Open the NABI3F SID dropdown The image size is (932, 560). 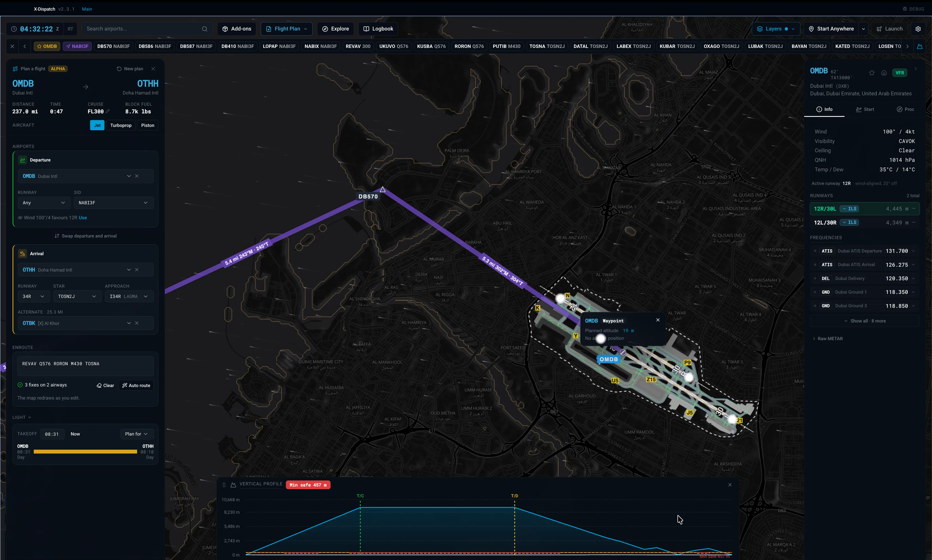tap(113, 203)
